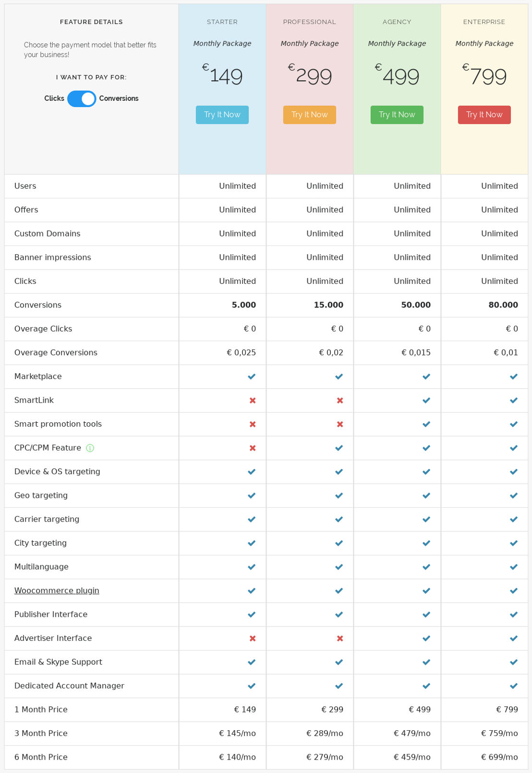Click Agency Woocommerce plugin checkmark icon
Image resolution: width=532 pixels, height=773 pixels.
[x=426, y=591]
